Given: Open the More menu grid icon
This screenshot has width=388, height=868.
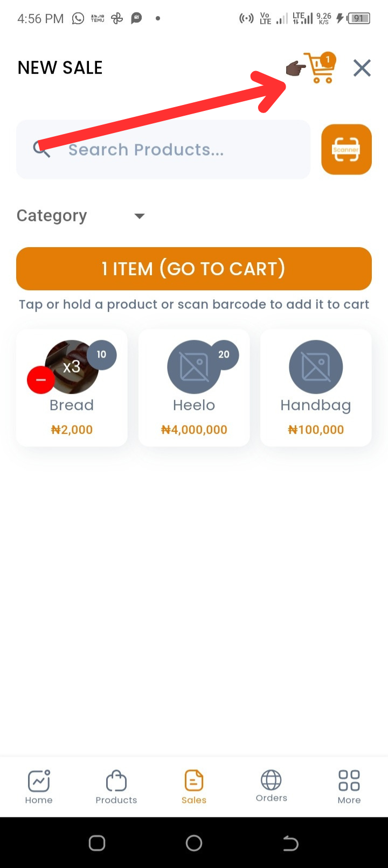Looking at the screenshot, I should 349,787.
